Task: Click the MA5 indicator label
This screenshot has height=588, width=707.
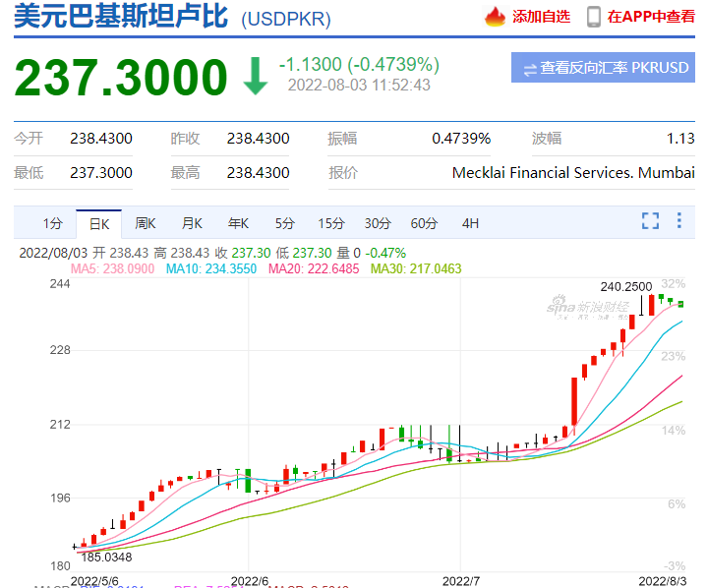Action: (x=114, y=268)
